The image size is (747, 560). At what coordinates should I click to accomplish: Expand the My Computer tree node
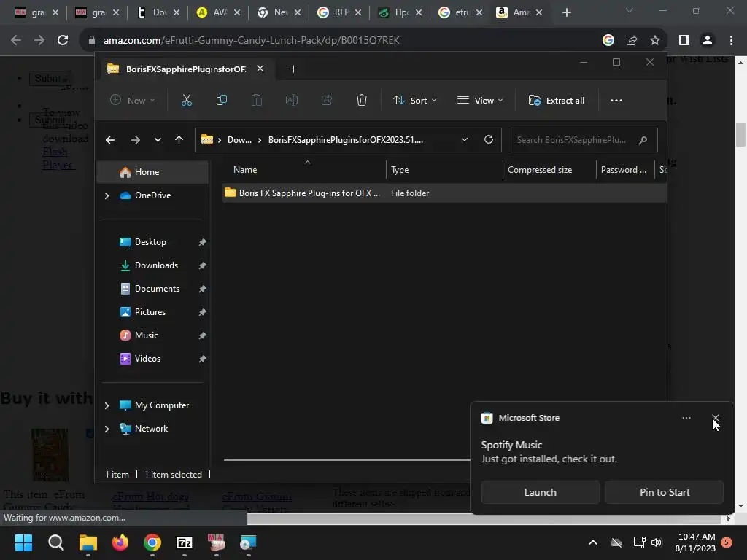click(x=107, y=405)
